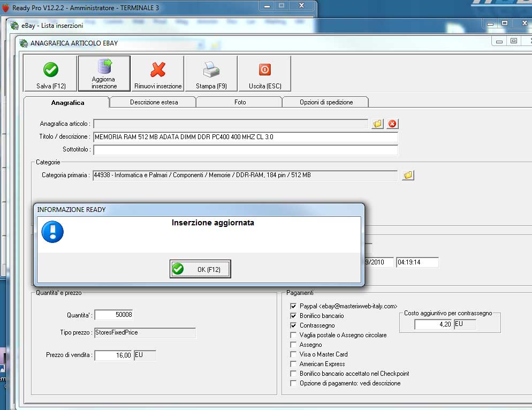The height and width of the screenshot is (410, 532).
Task: Click the contrassegno cost EU currency field
Action: [465, 324]
